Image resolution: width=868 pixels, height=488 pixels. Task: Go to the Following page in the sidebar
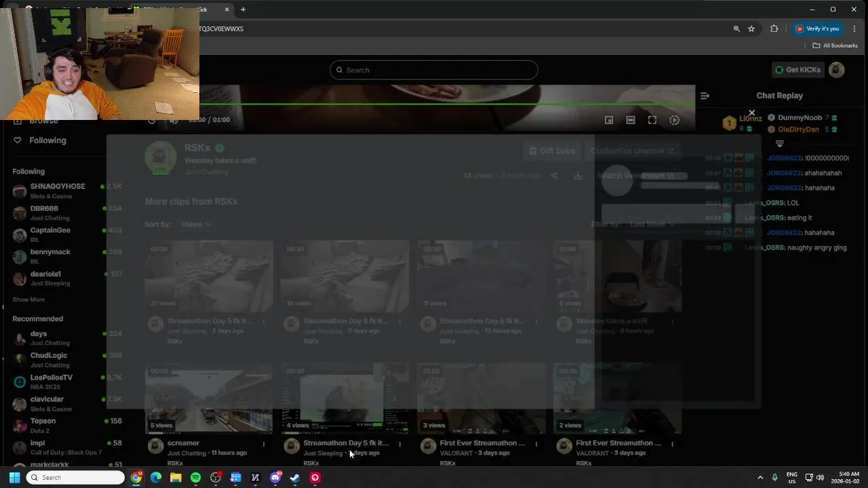click(x=47, y=140)
